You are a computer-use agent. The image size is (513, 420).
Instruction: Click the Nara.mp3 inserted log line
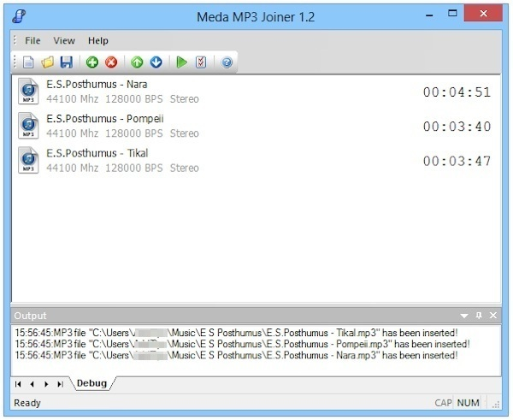click(236, 355)
